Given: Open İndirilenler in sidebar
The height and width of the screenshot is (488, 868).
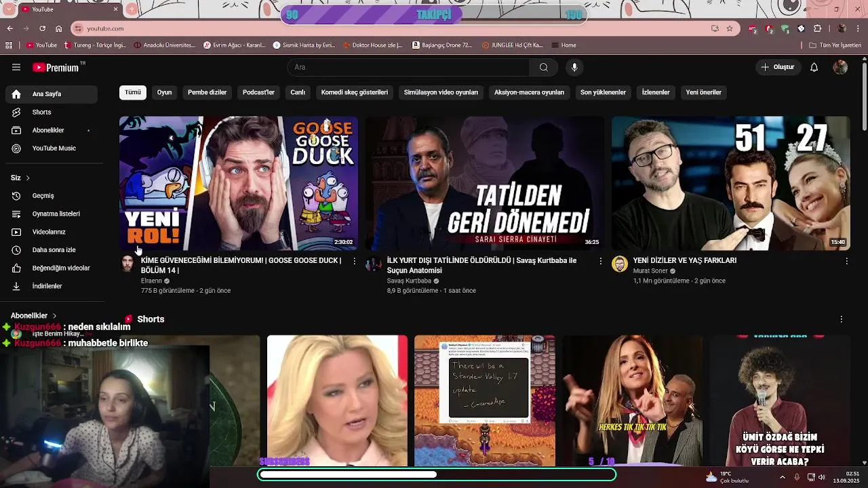Looking at the screenshot, I should click(x=52, y=286).
